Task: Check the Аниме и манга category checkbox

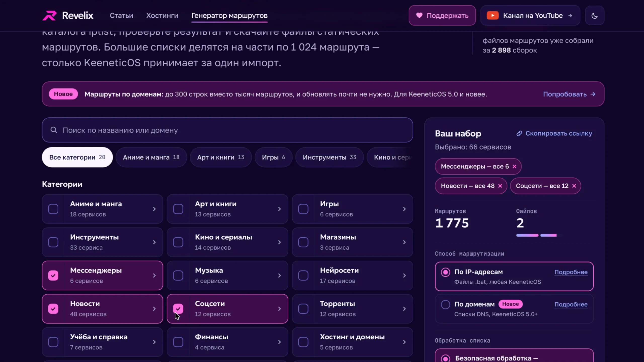Action: [53, 209]
